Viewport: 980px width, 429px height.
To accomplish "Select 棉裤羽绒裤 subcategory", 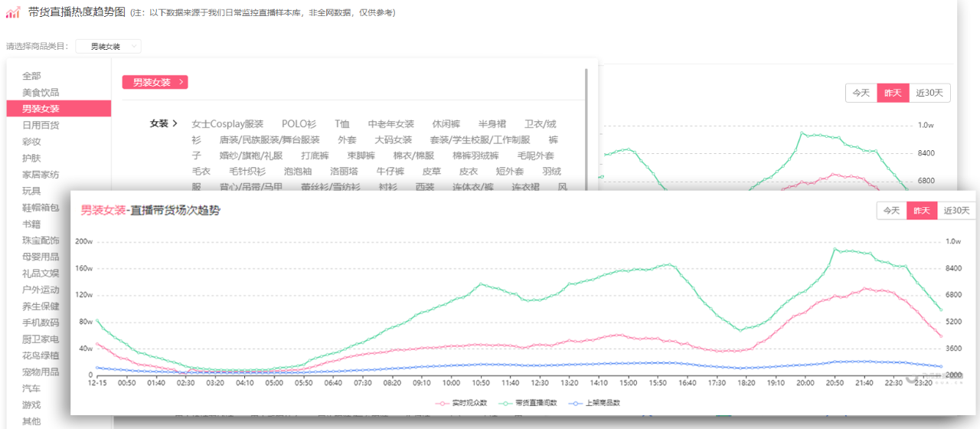I will [475, 156].
